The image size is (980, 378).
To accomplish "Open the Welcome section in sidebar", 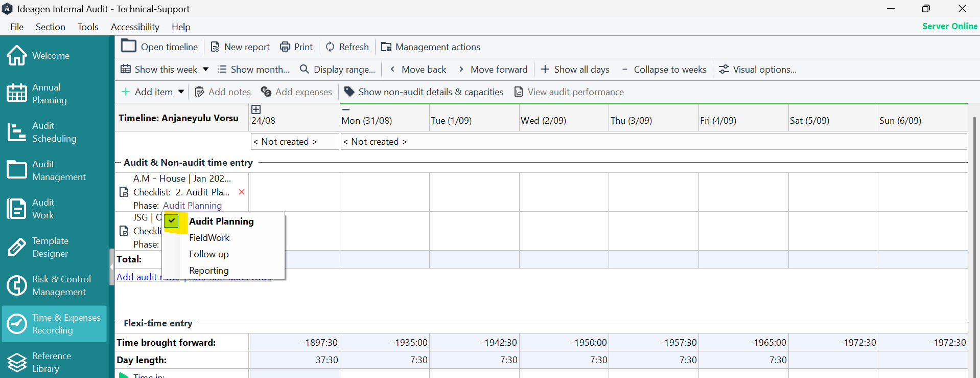I will [x=54, y=55].
